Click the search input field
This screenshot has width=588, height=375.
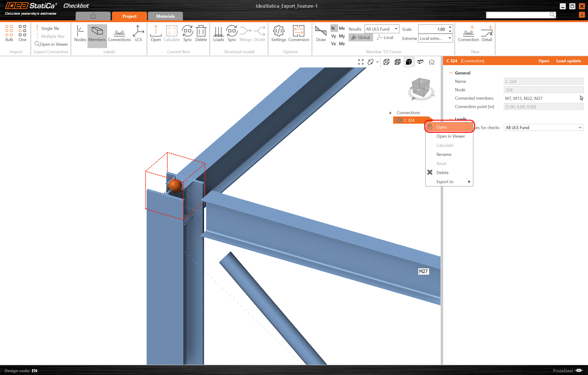point(517,15)
